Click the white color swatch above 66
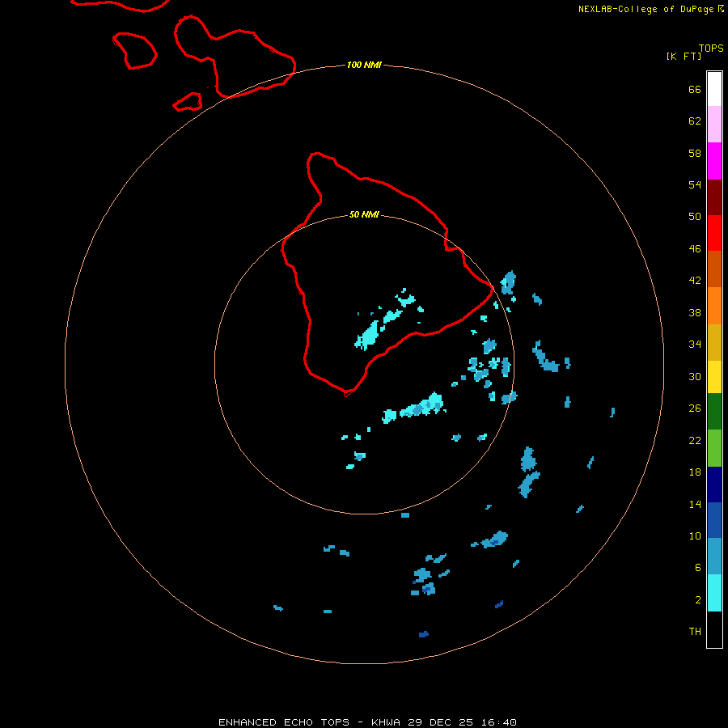The image size is (728, 728). 714,89
